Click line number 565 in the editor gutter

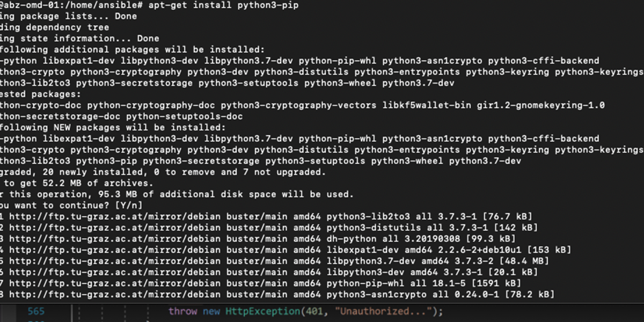(x=36, y=311)
